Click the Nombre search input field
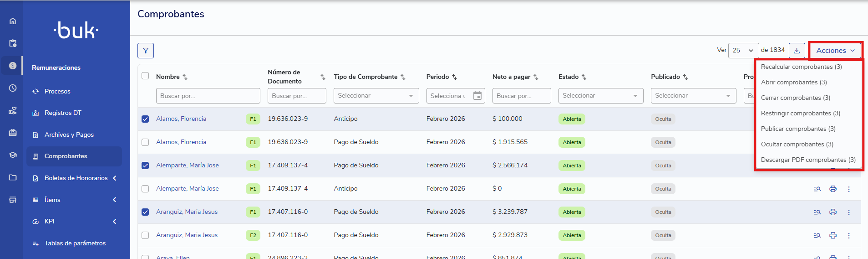Viewport: 868px width, 259px height. 208,96
